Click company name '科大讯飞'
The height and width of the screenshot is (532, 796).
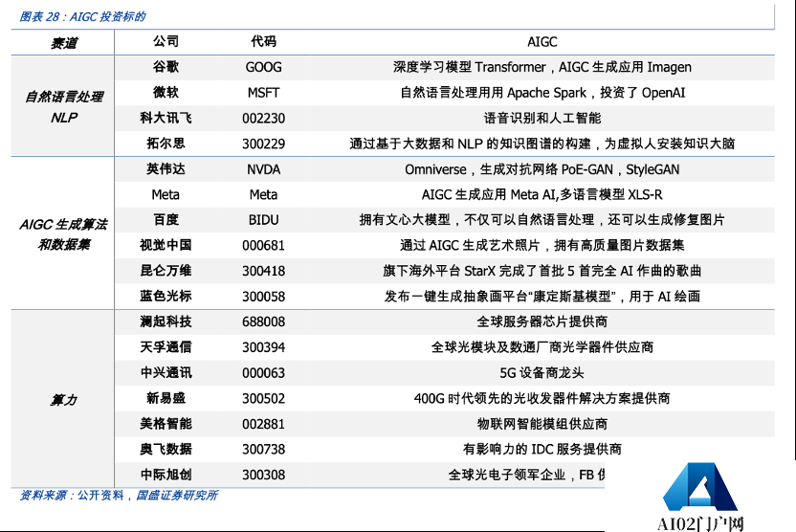pos(166,119)
